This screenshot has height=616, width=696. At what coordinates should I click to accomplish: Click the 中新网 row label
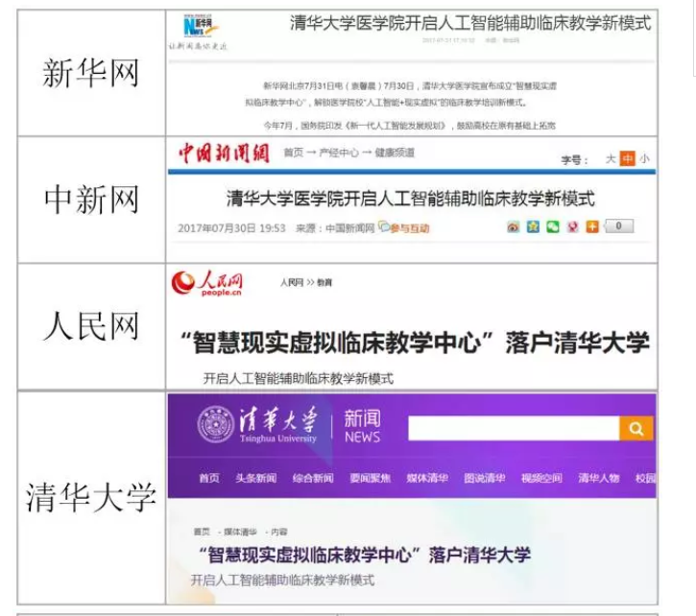pyautogui.click(x=91, y=200)
